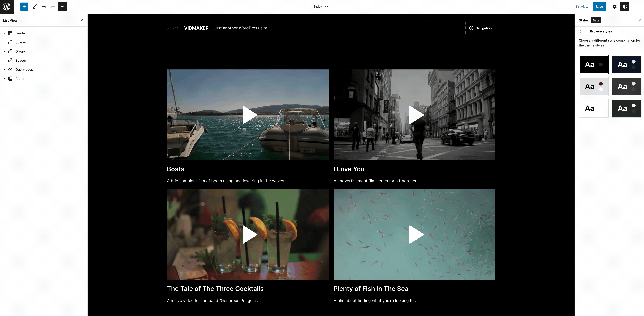Select the Group block in List View

(x=20, y=52)
